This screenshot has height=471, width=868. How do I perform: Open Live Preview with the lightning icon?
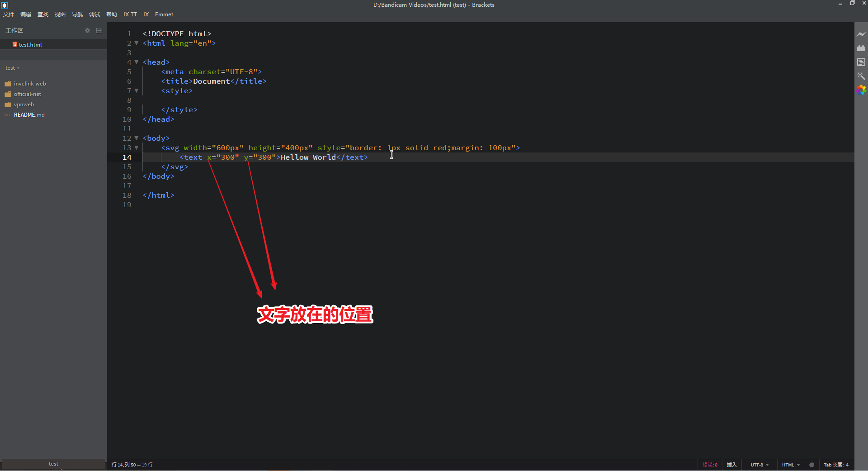[x=862, y=34]
